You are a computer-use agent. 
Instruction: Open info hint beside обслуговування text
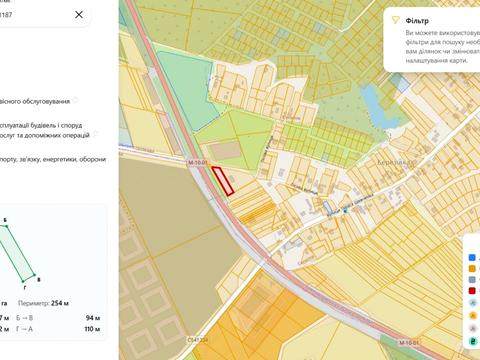(x=75, y=100)
